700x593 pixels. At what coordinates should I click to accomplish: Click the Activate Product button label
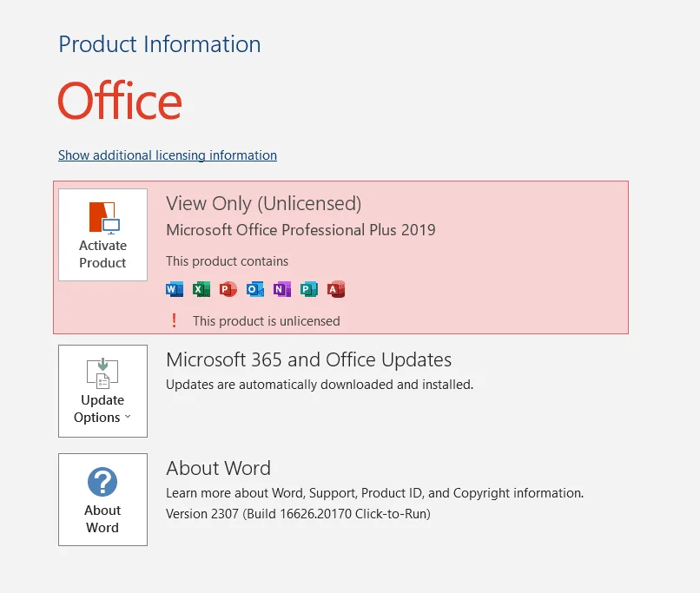[102, 254]
